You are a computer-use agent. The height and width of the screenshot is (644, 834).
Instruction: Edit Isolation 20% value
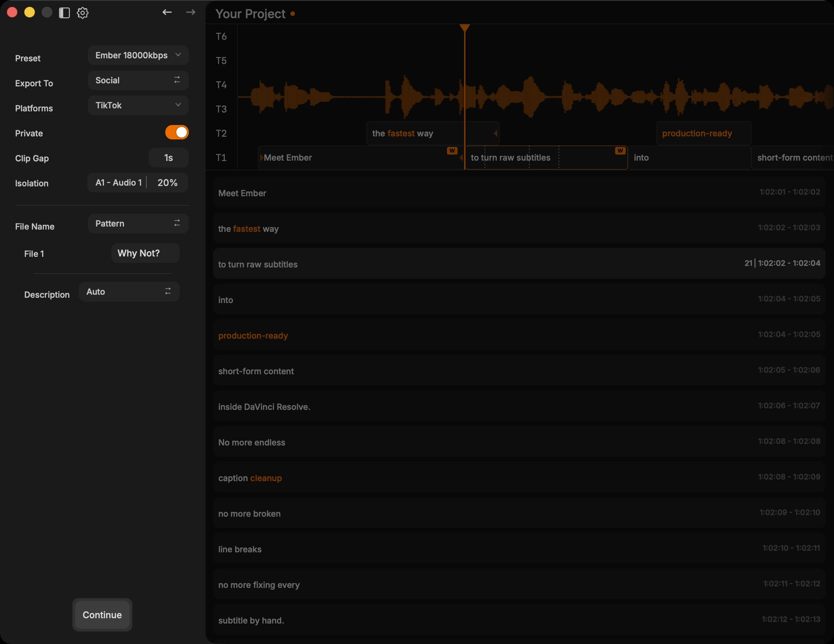(167, 182)
